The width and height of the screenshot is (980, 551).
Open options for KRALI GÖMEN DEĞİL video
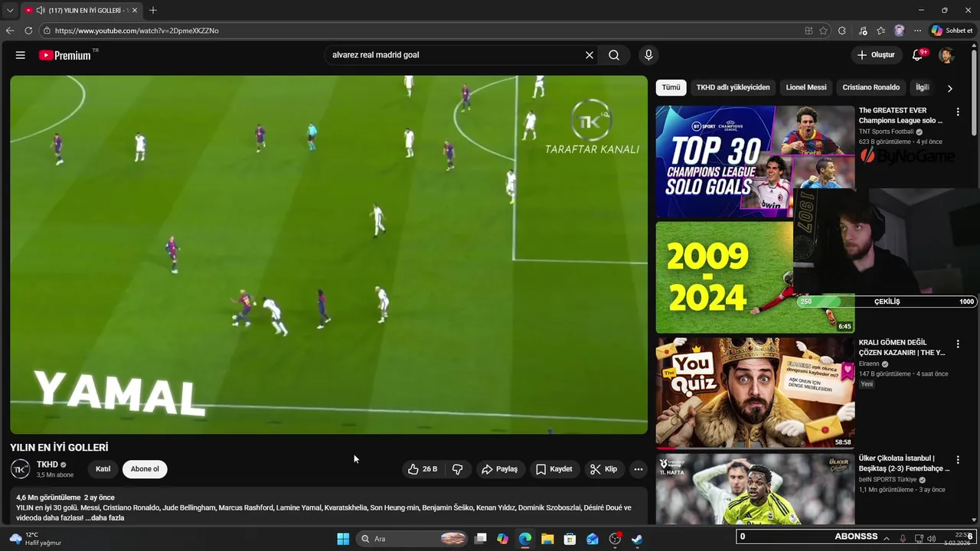coord(957,344)
